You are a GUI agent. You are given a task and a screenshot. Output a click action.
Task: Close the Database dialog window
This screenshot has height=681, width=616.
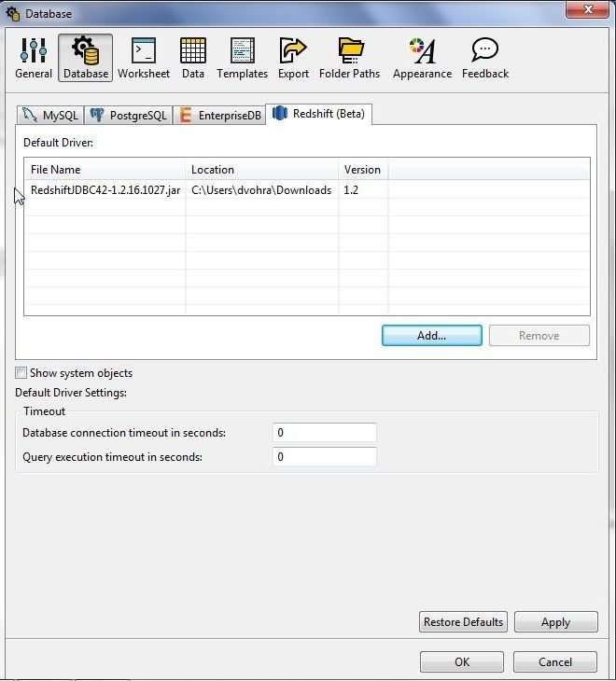click(x=588, y=9)
